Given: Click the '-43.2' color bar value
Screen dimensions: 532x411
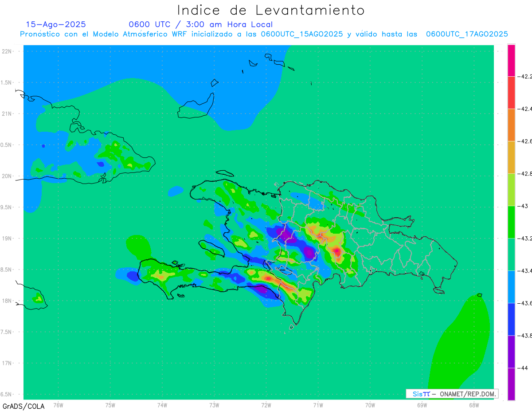Looking at the screenshot, I should (x=526, y=238).
